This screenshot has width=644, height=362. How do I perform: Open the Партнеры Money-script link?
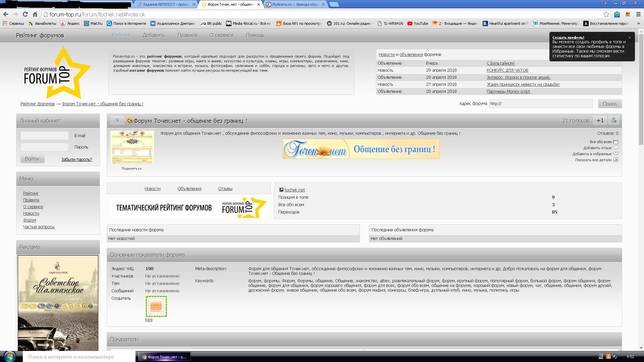(508, 92)
